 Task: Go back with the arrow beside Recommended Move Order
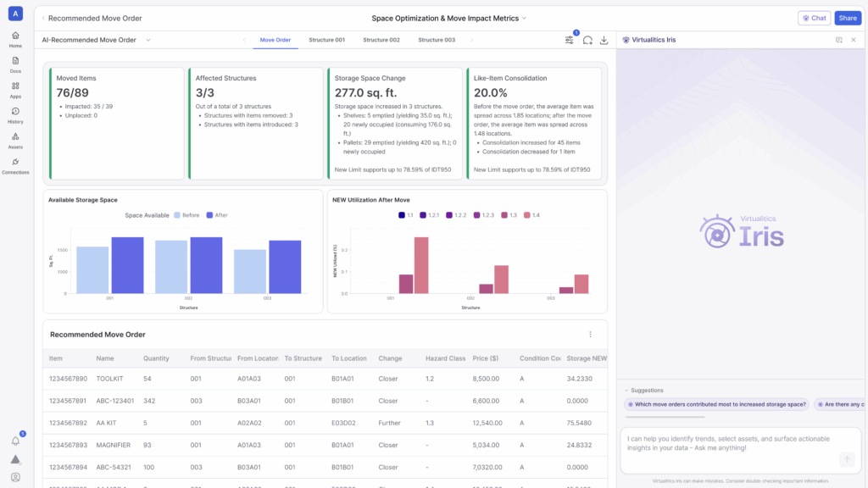pos(43,19)
